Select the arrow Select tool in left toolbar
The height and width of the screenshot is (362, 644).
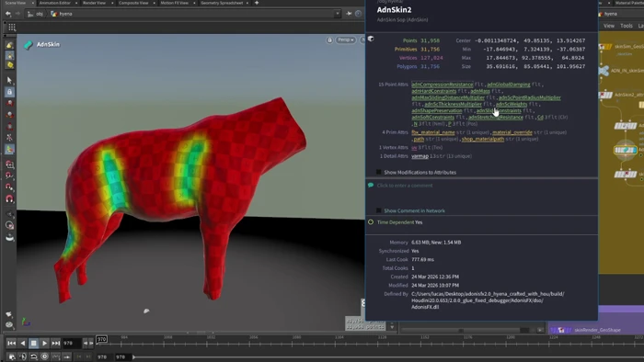[9, 80]
